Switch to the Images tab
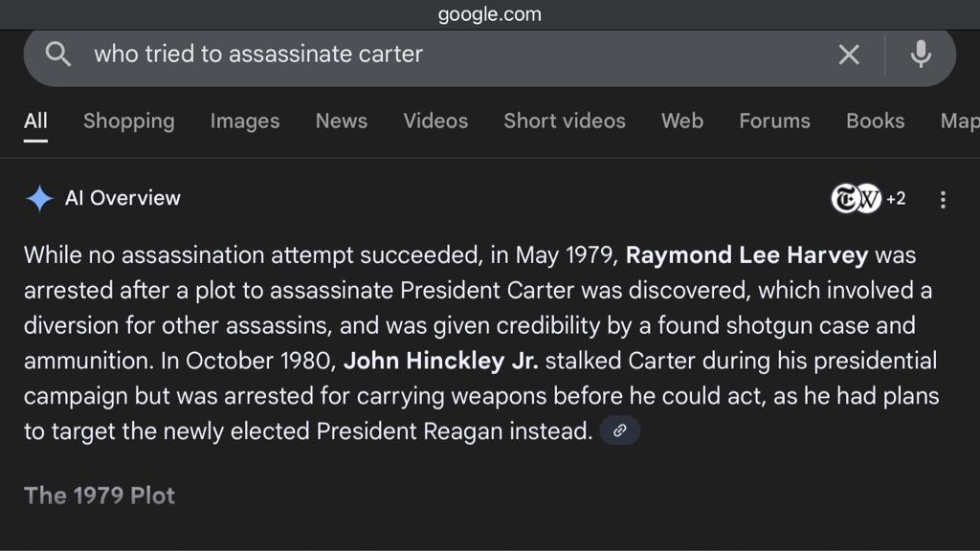The height and width of the screenshot is (551, 980). click(244, 121)
